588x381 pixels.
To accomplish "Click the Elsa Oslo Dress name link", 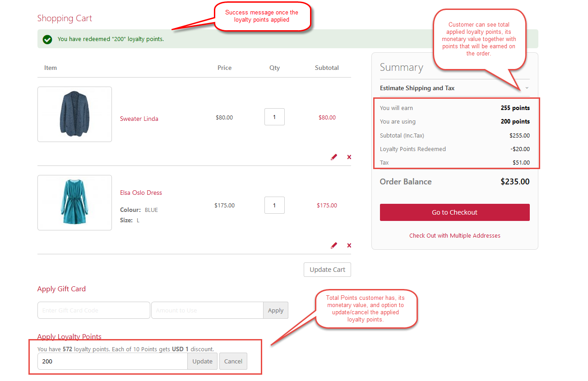I will pos(141,193).
